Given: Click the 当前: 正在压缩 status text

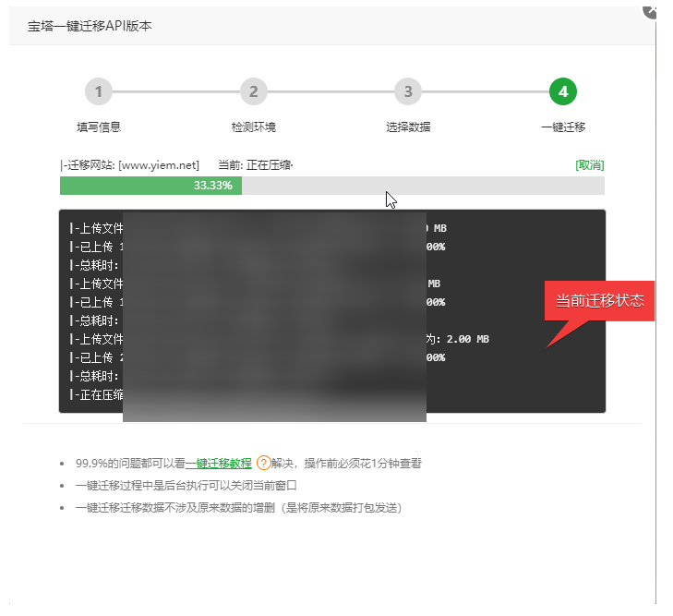Looking at the screenshot, I should pos(256,165).
